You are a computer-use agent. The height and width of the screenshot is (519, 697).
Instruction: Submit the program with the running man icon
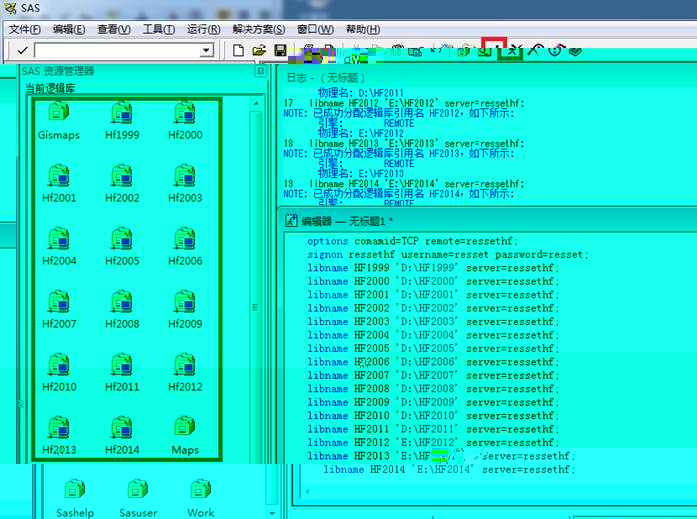point(515,51)
